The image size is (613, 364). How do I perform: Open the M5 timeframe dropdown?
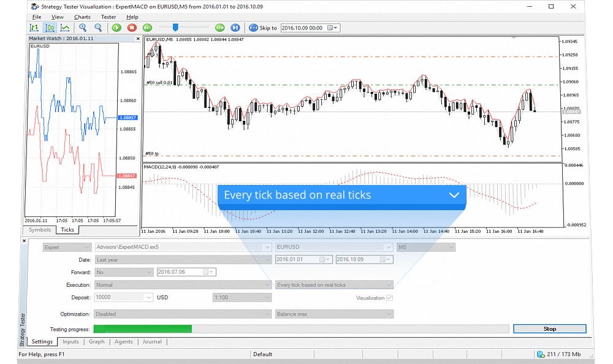[426, 247]
